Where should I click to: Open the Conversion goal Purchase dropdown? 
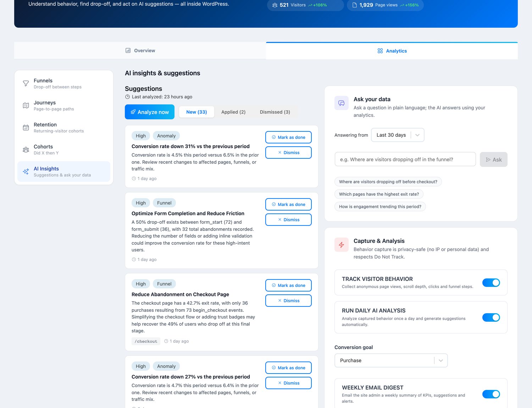point(391,360)
